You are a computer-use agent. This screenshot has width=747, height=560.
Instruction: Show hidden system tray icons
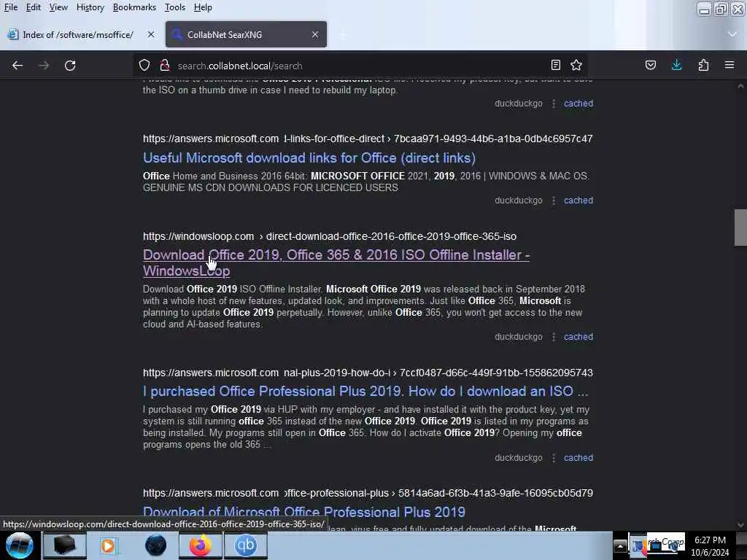620,545
